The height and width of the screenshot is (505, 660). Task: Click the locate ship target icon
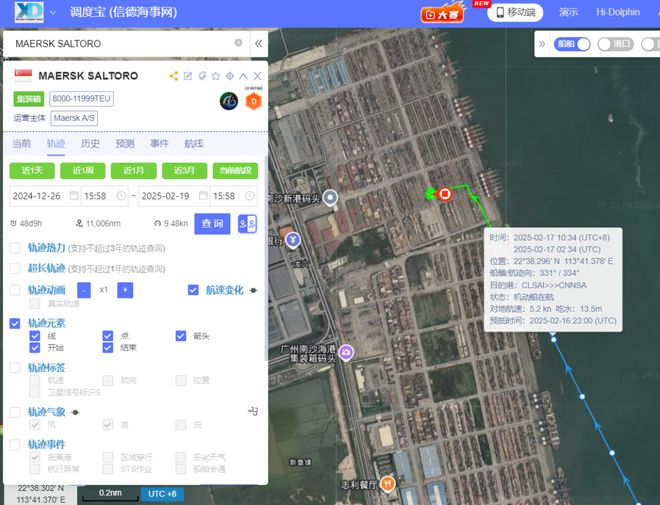click(229, 76)
